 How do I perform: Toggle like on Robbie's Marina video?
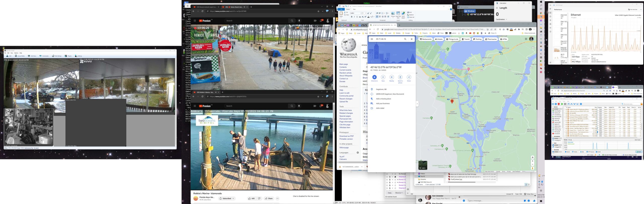point(250,198)
